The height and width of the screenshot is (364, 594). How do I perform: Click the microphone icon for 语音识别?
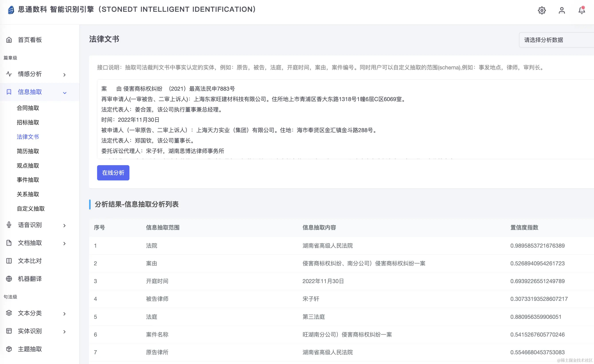(x=9, y=225)
